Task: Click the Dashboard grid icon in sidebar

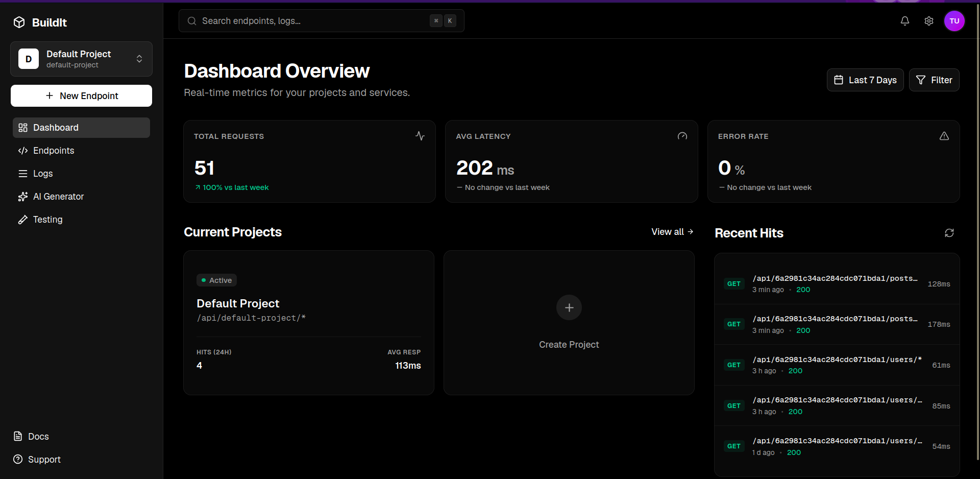Action: tap(23, 128)
